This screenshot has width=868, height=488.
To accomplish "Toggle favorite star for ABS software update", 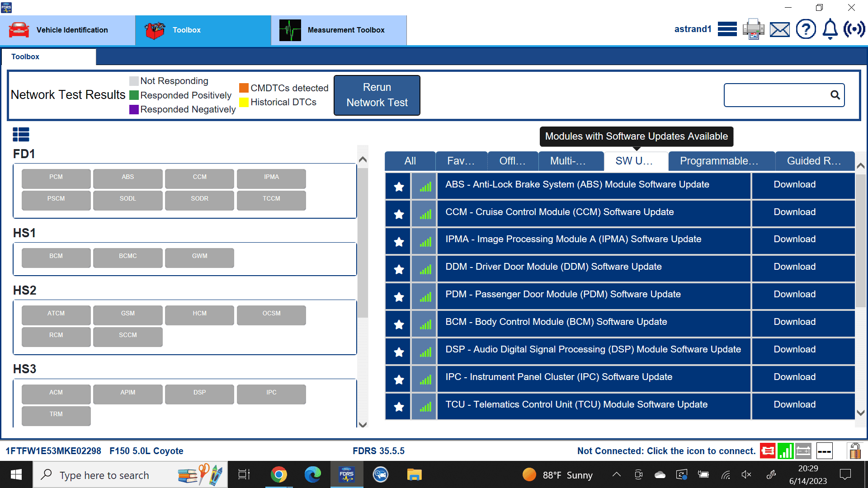I will click(x=399, y=186).
